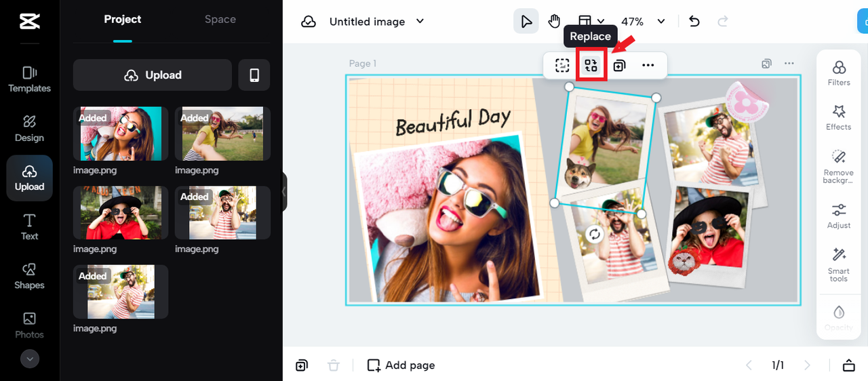Open the Templates panel
The height and width of the screenshot is (381, 868).
click(x=29, y=79)
